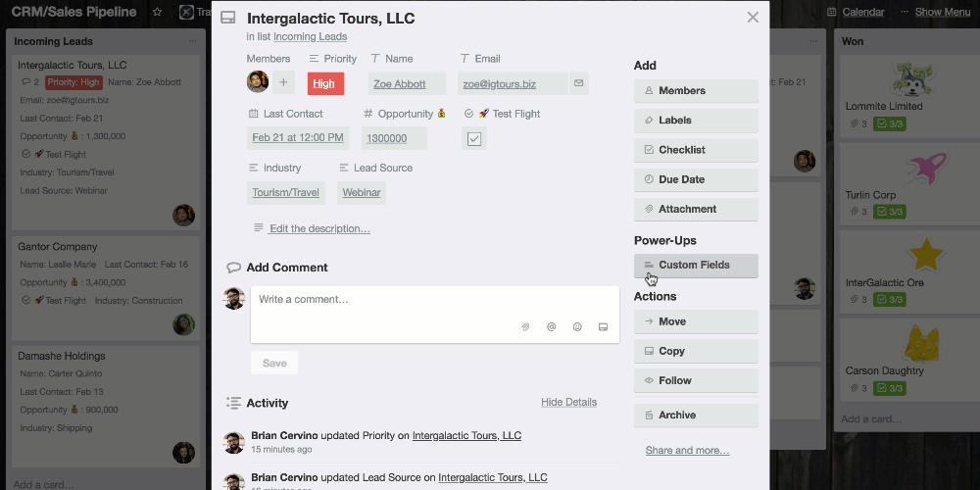The height and width of the screenshot is (490, 980).
Task: Insert an emoji into the comment
Action: point(577,327)
